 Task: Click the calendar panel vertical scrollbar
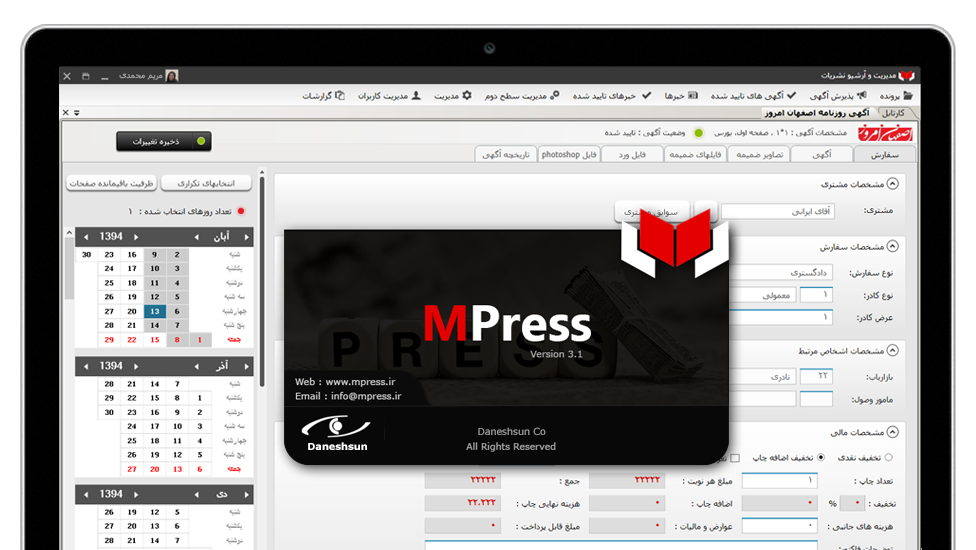[262, 281]
